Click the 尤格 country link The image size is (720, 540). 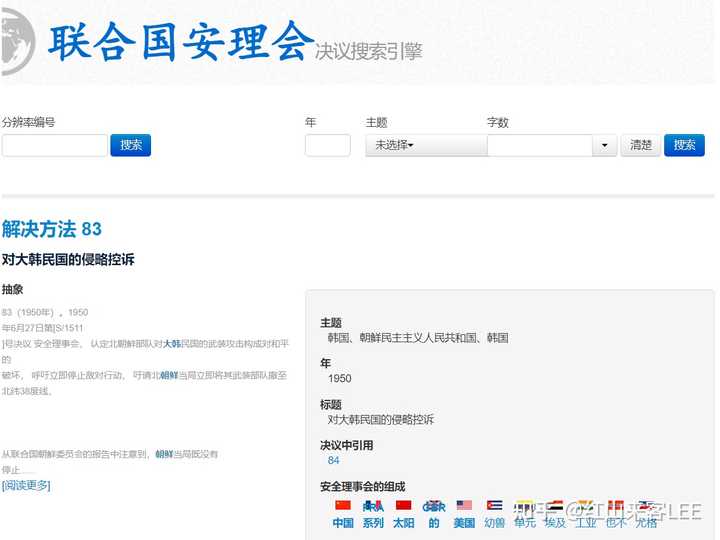tap(646, 523)
